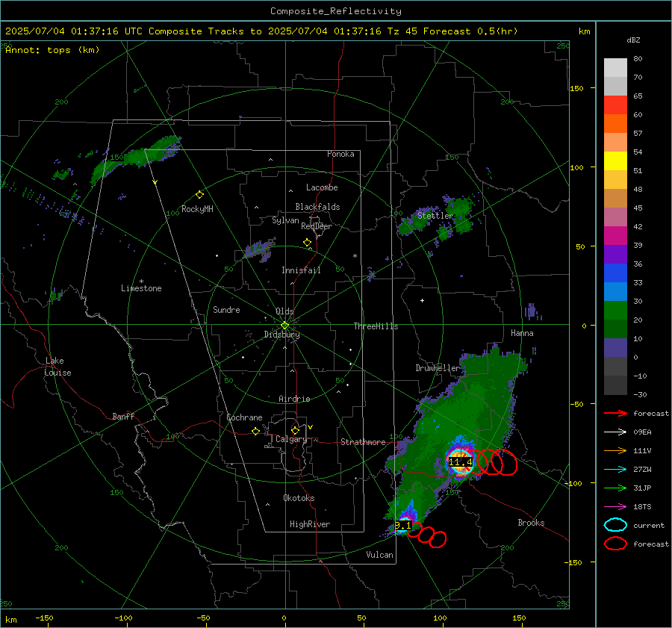The height and width of the screenshot is (628, 672).
Task: Click the Innisfail town label
Action: 301,270
